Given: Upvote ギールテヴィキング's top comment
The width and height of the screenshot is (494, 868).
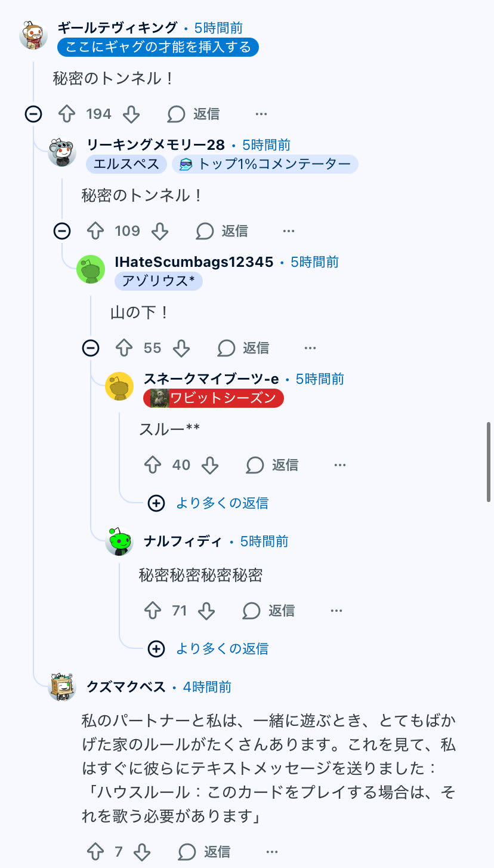Looking at the screenshot, I should coord(66,114).
